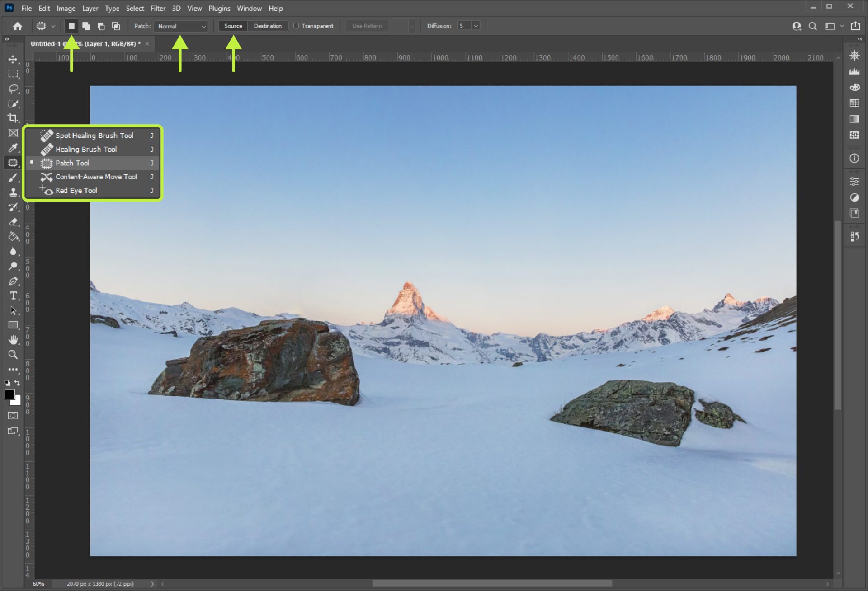Screen dimensions: 868x591
Task: Click the Share image icon
Action: pos(855,26)
